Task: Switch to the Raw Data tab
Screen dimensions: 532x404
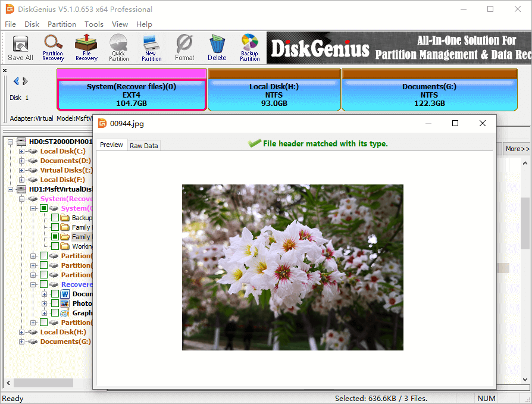Action: coord(143,146)
